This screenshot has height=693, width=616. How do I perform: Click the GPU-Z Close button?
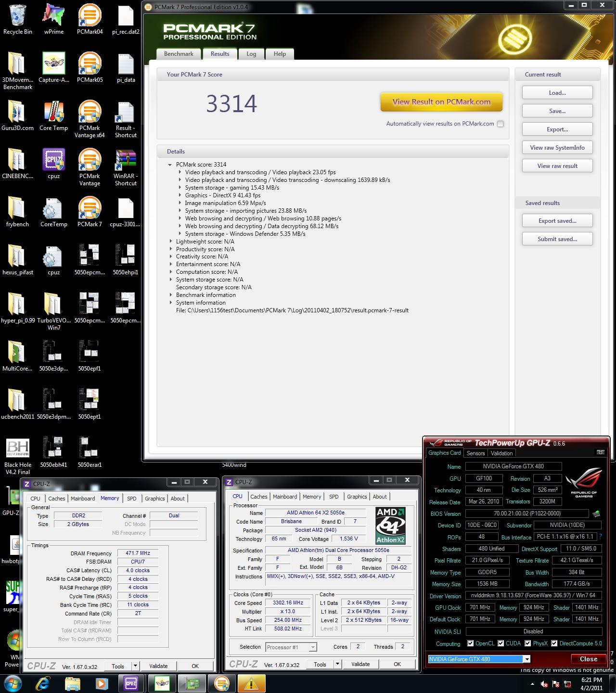[589, 659]
